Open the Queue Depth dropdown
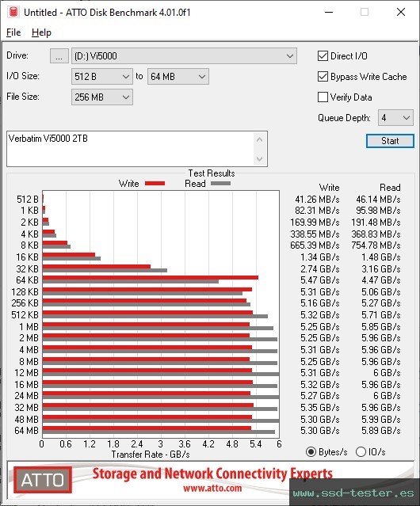The image size is (420, 506). click(x=395, y=118)
